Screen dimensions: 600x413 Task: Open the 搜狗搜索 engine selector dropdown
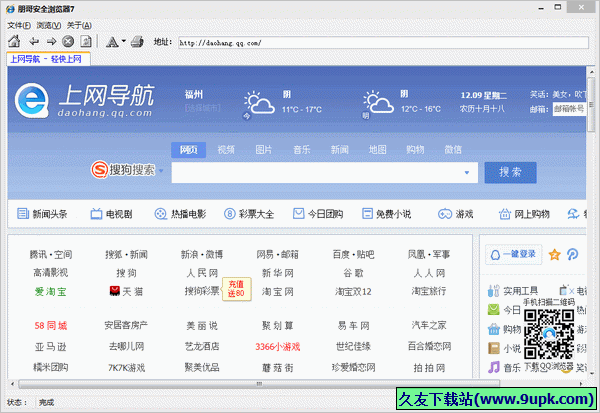pyautogui.click(x=161, y=171)
